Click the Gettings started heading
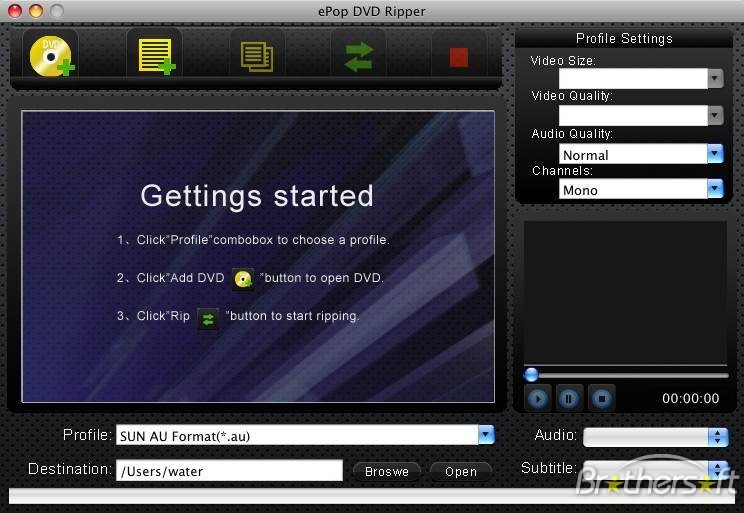This screenshot has height=513, width=744. click(x=257, y=196)
